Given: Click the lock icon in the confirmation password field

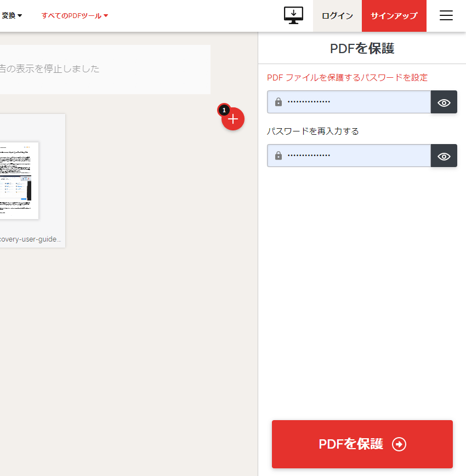Looking at the screenshot, I should click(x=279, y=155).
